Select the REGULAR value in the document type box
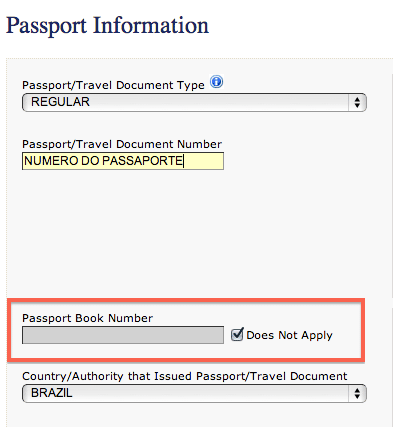The height and width of the screenshot is (427, 393). (60, 102)
